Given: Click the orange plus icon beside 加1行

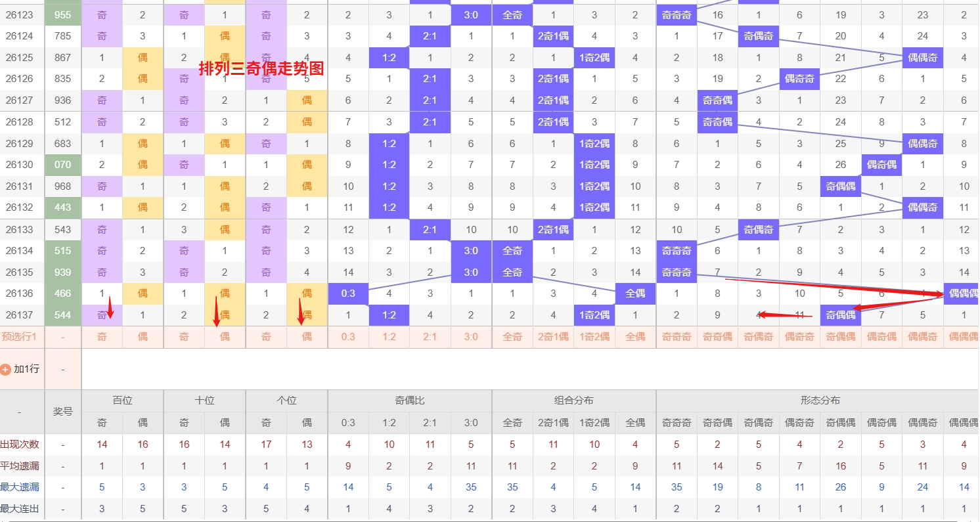Looking at the screenshot, I should coord(5,370).
